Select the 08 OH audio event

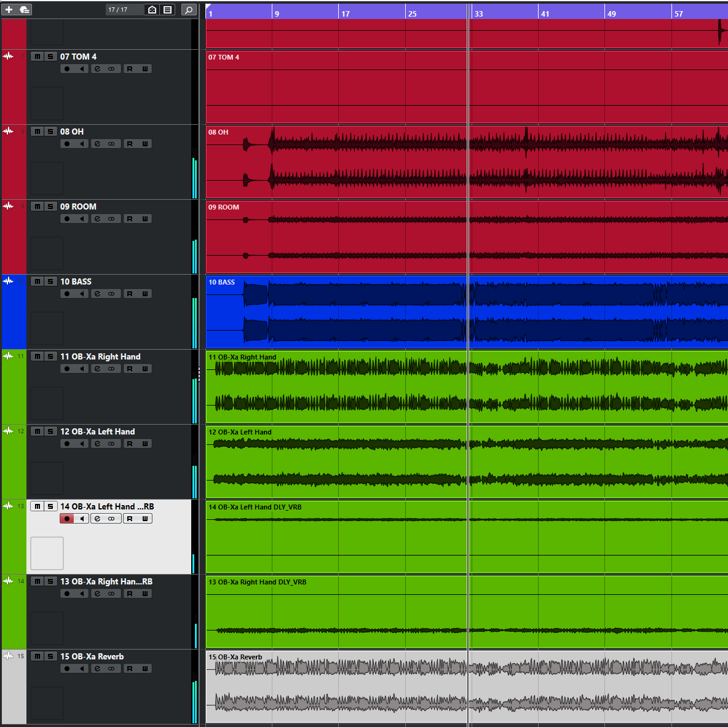point(467,162)
